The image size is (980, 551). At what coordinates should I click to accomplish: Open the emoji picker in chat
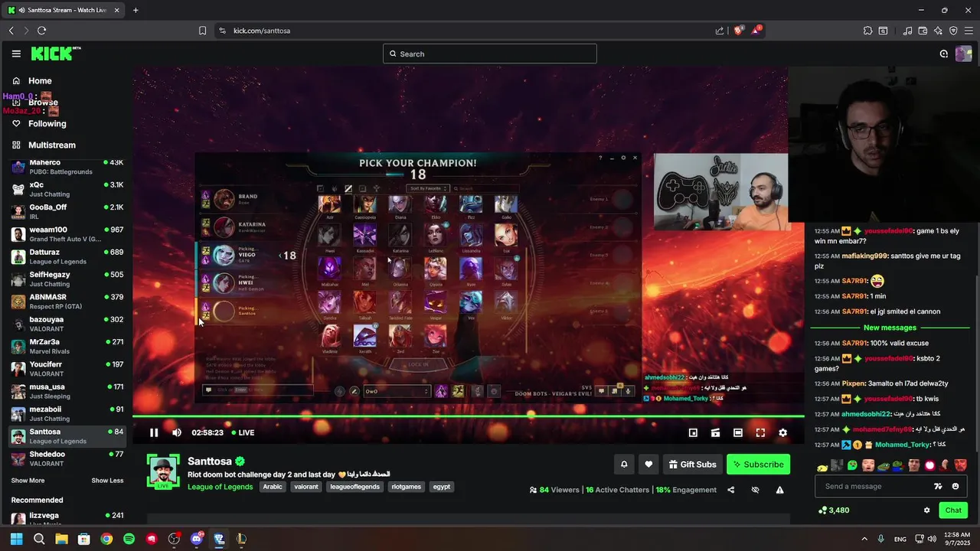click(955, 486)
